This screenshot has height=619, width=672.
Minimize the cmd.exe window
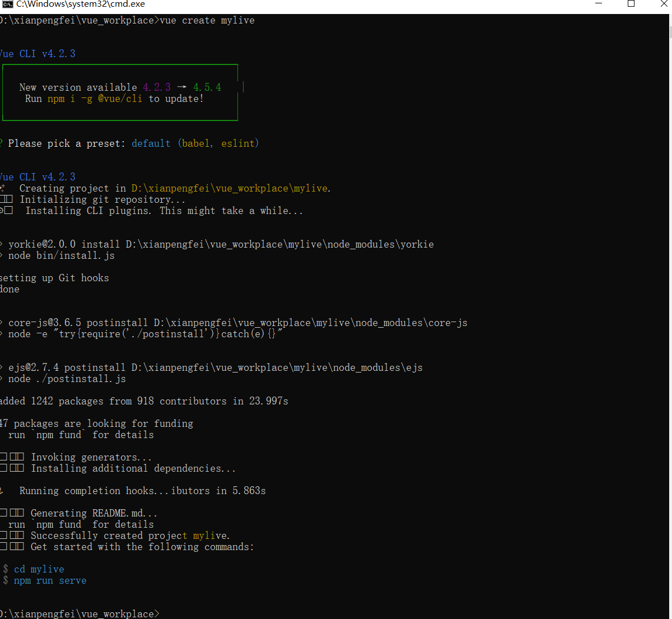[599, 4]
